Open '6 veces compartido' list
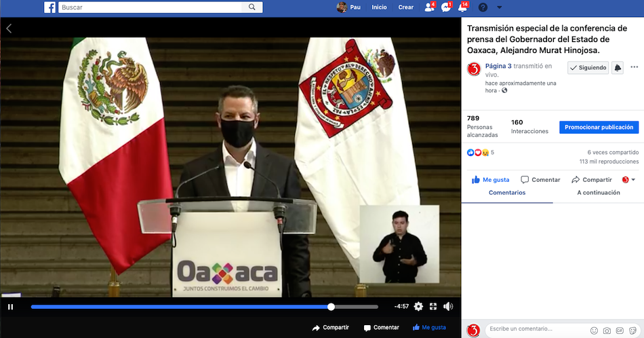 coord(613,152)
